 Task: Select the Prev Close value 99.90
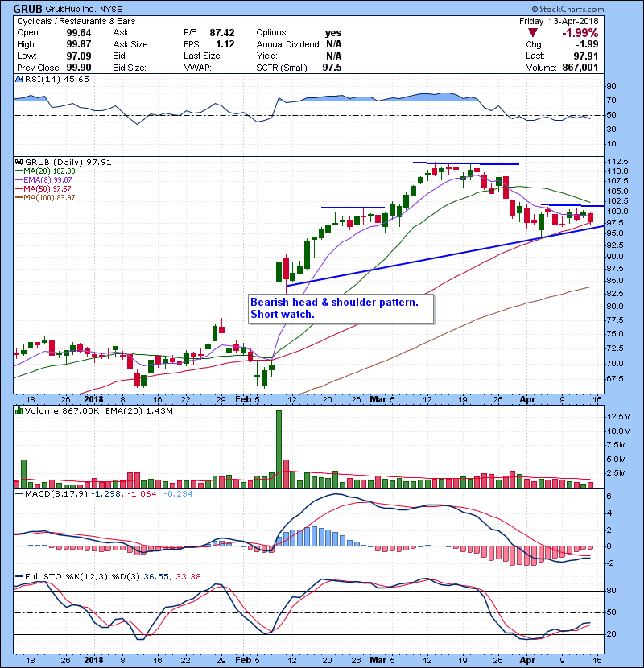click(x=79, y=68)
